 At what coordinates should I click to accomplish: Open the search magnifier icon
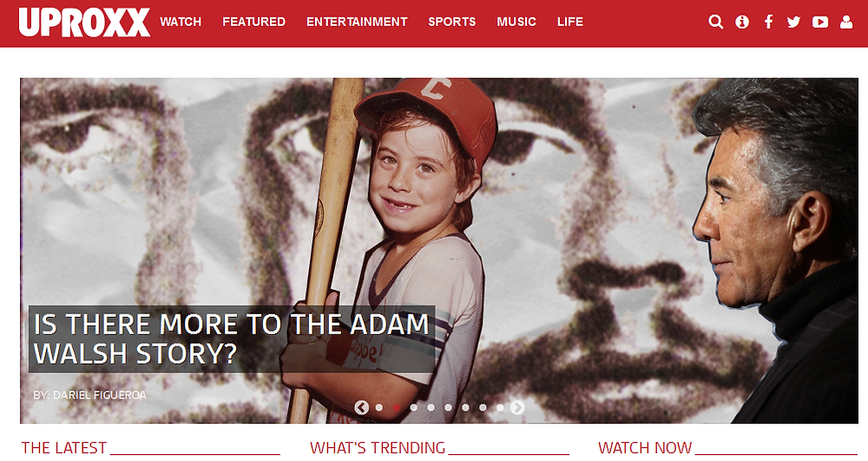click(716, 22)
